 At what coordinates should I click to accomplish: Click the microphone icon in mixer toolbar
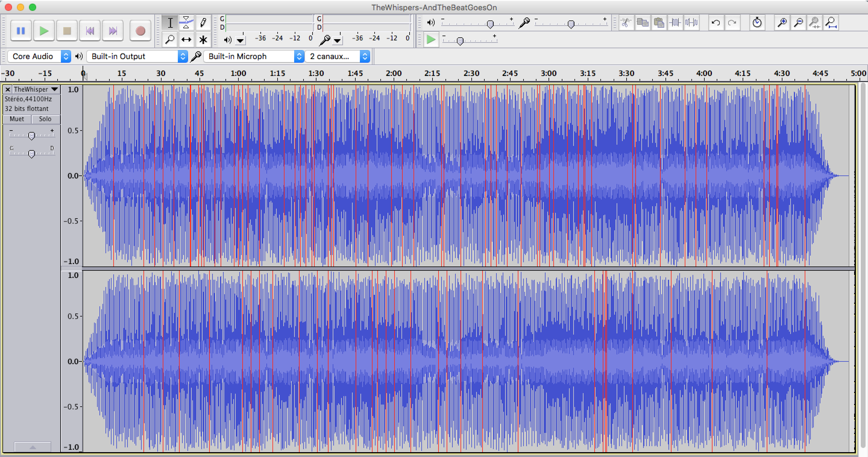coord(524,23)
